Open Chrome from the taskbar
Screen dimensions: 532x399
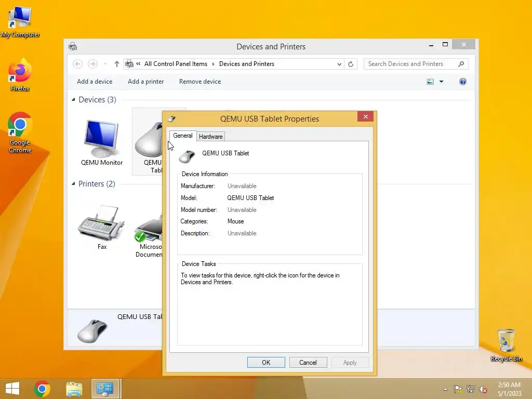tap(42, 389)
